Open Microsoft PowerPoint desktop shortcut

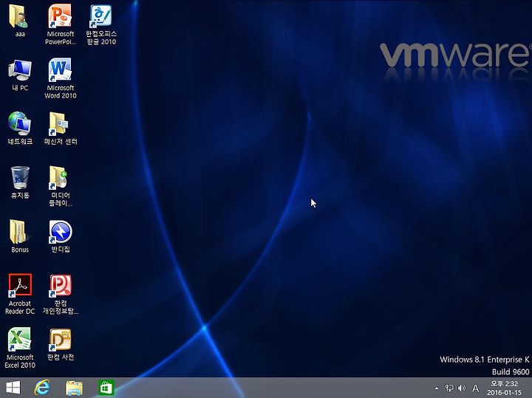[x=60, y=24]
